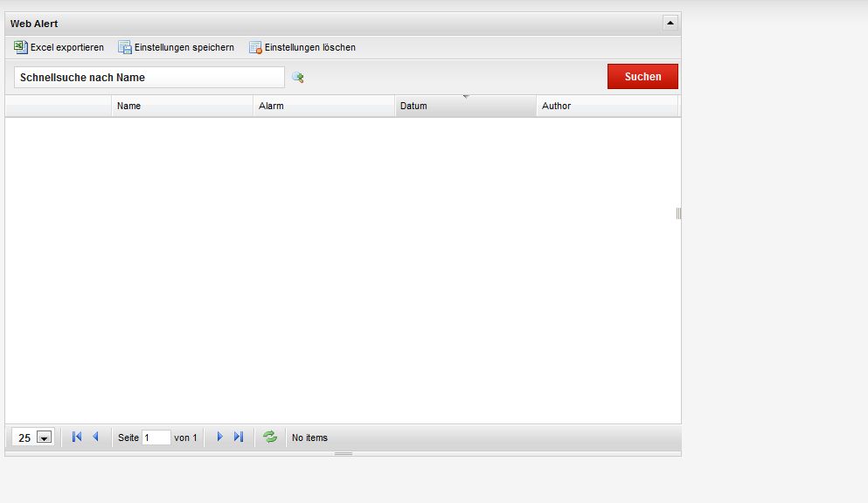Click the No items status text
Viewport: 868px width, 503px height.
(x=309, y=438)
